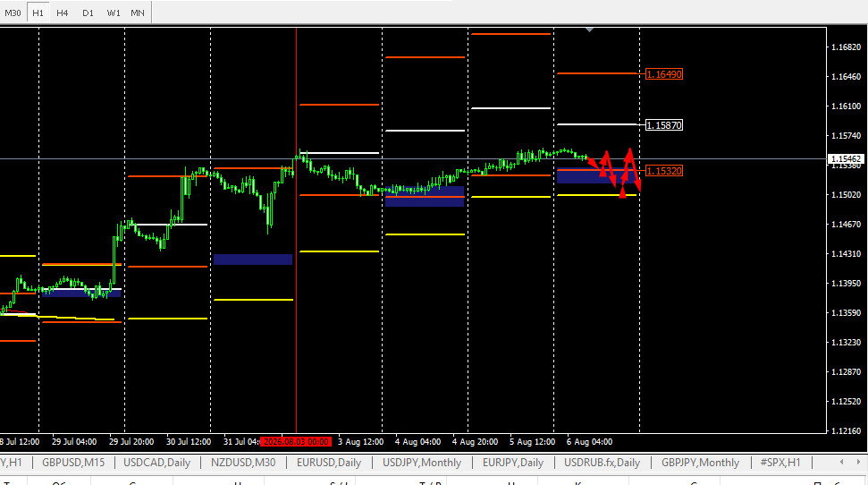Click the 30 Jul 12:00 time axis label
This screenshot has width=868, height=485.
(x=189, y=442)
